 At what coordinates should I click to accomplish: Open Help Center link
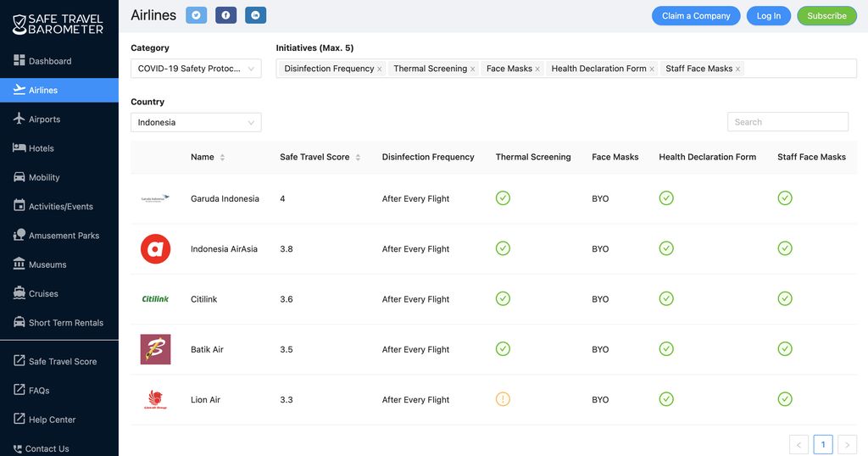pyautogui.click(x=59, y=420)
